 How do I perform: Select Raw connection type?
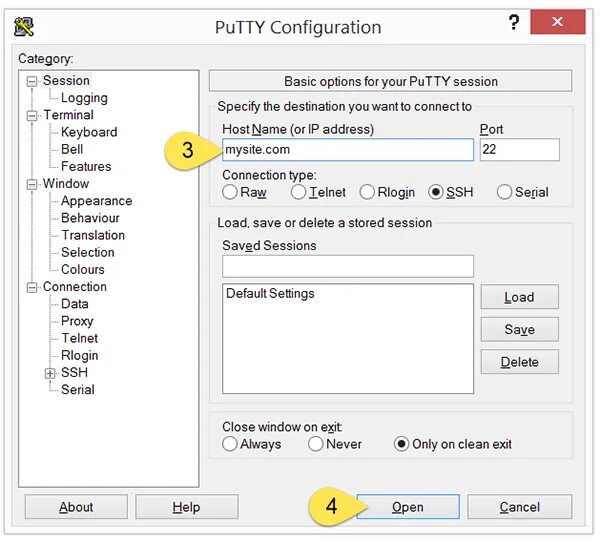click(230, 192)
